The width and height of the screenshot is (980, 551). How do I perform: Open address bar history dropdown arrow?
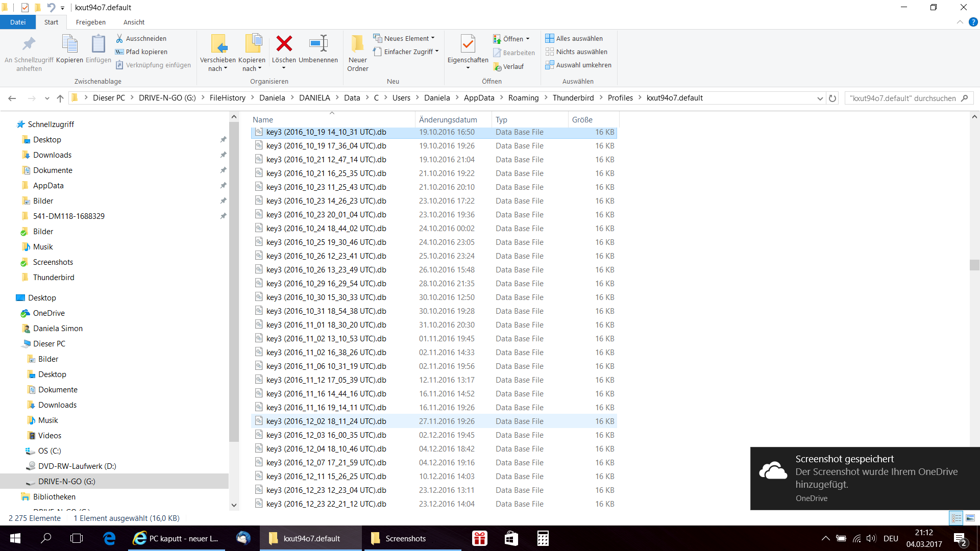coord(820,98)
